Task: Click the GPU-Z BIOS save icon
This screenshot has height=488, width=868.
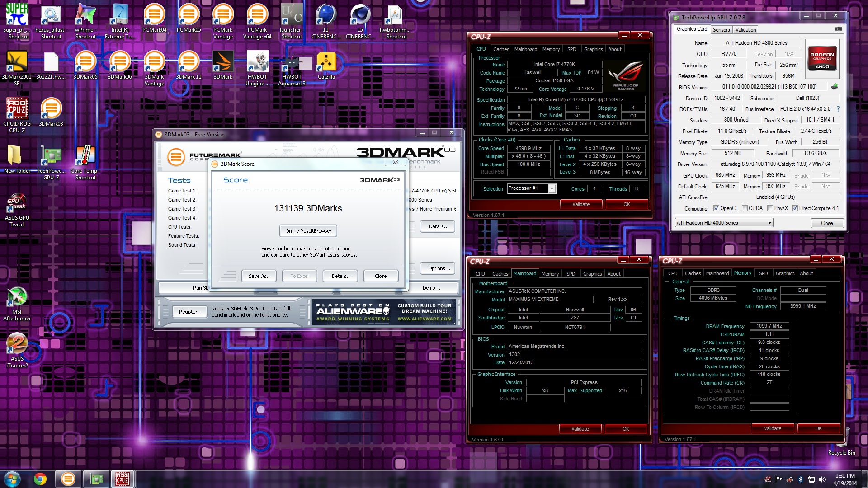Action: pos(835,87)
